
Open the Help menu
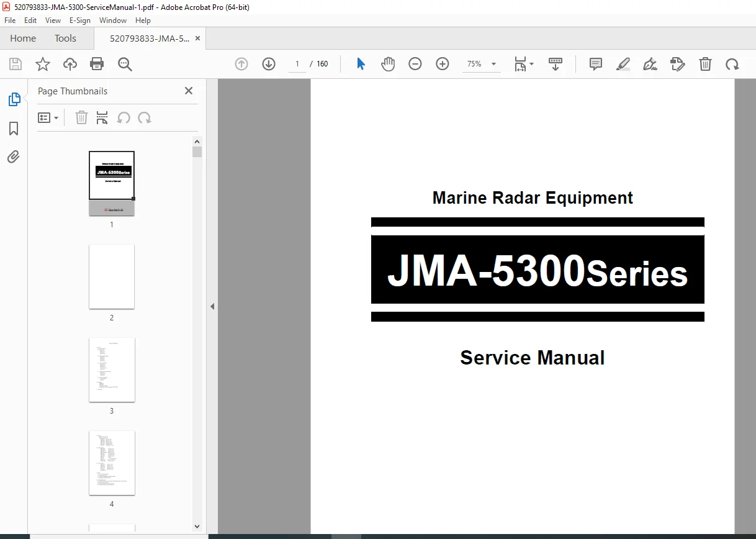(143, 20)
